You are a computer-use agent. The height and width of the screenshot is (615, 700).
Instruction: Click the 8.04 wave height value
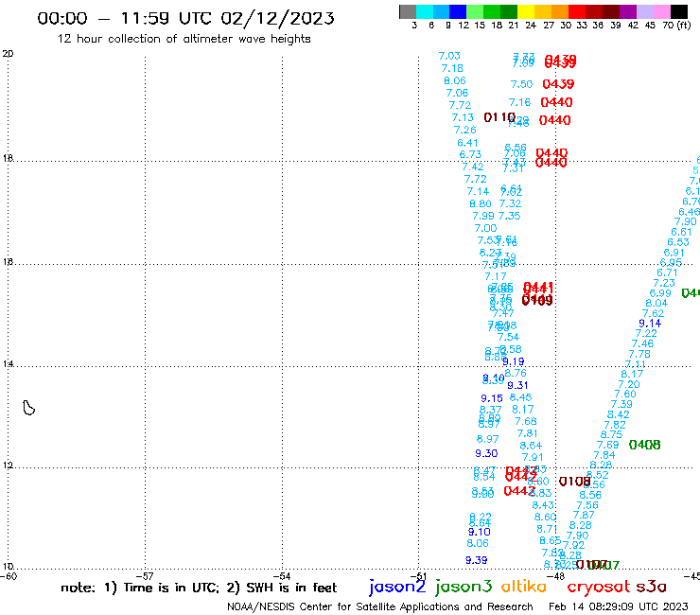[x=656, y=304]
